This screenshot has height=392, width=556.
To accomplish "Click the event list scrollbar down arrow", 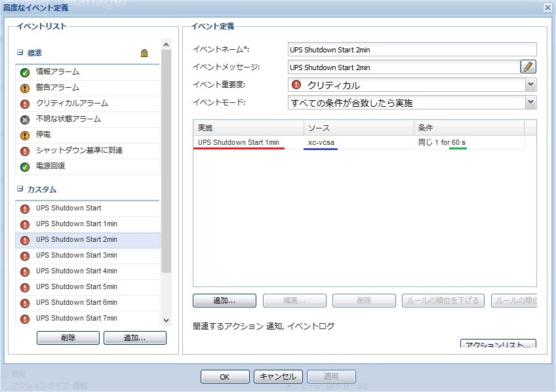I will click(166, 320).
